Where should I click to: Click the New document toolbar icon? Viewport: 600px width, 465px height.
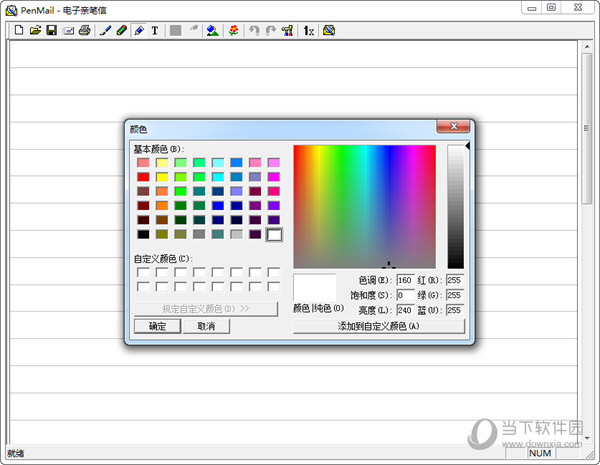point(19,31)
